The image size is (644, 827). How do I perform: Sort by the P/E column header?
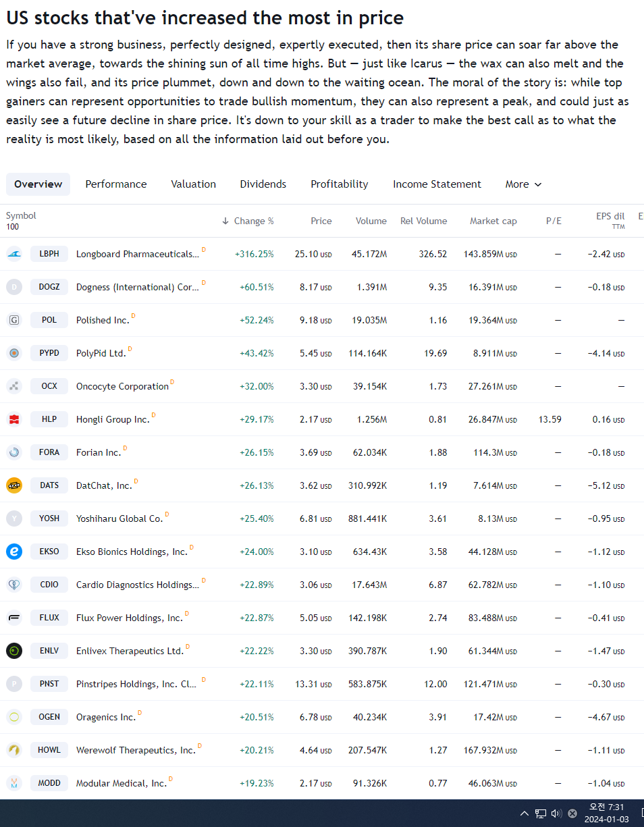554,221
